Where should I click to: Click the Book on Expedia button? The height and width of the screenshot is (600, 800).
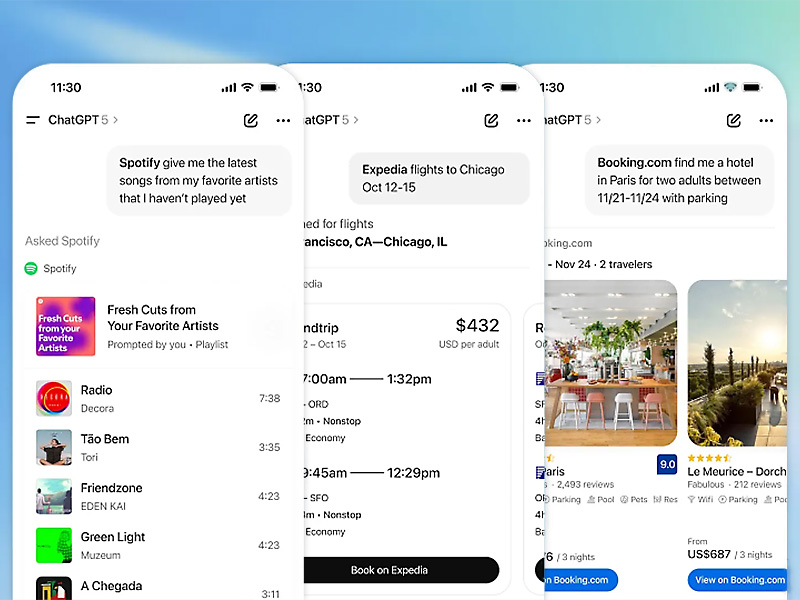point(401,570)
